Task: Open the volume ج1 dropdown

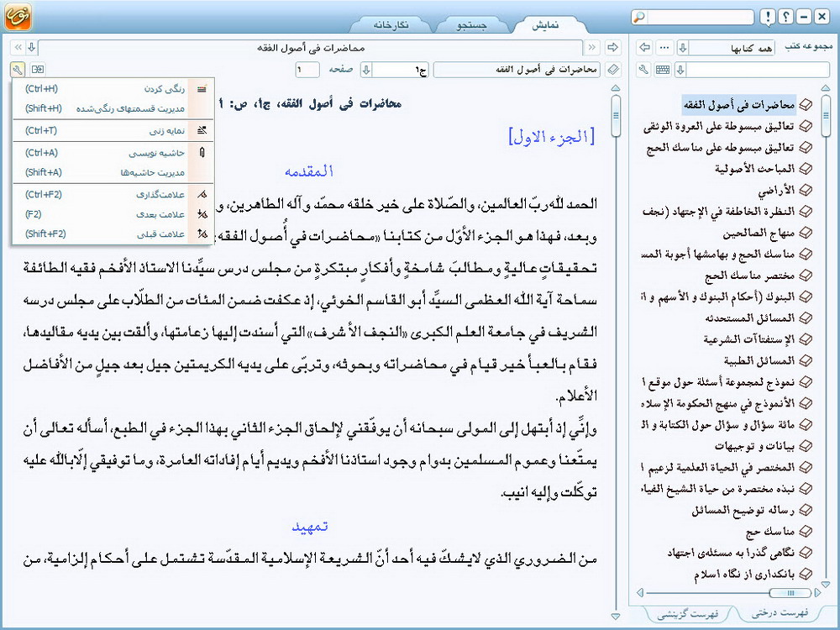Action: tap(366, 70)
